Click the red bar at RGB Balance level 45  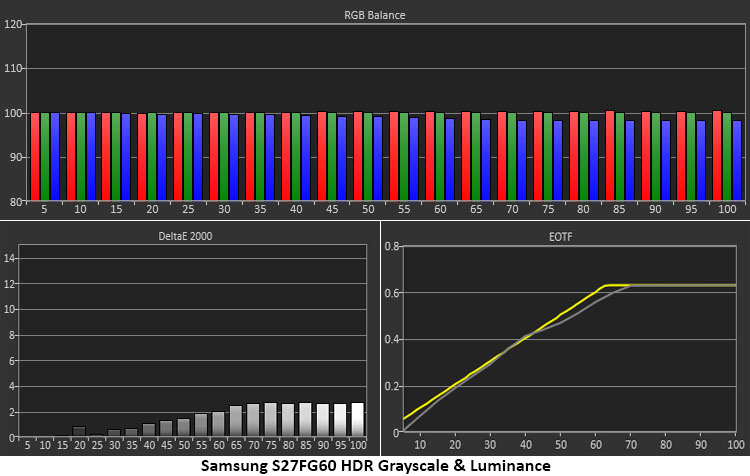pos(322,156)
